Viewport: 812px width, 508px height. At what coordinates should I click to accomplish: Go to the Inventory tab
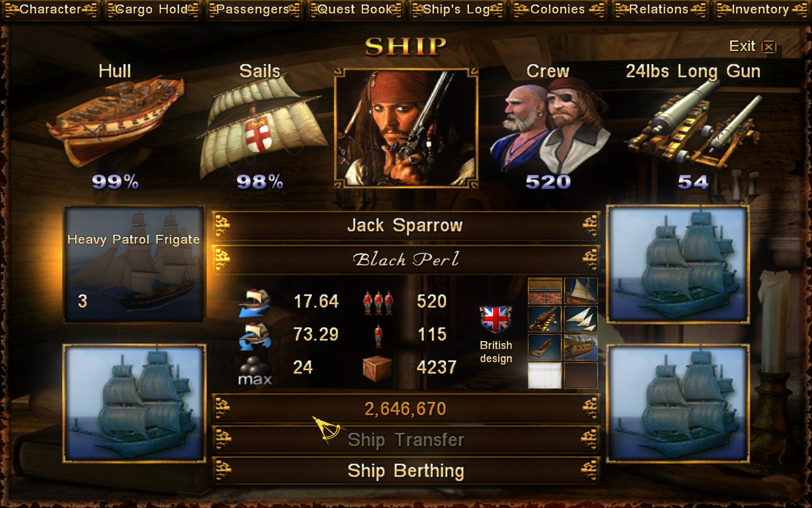tap(761, 9)
